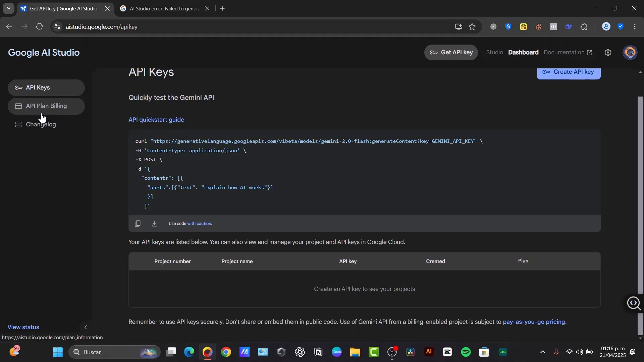Click the cookie icon in address bar
The height and width of the screenshot is (362, 644).
539,26
